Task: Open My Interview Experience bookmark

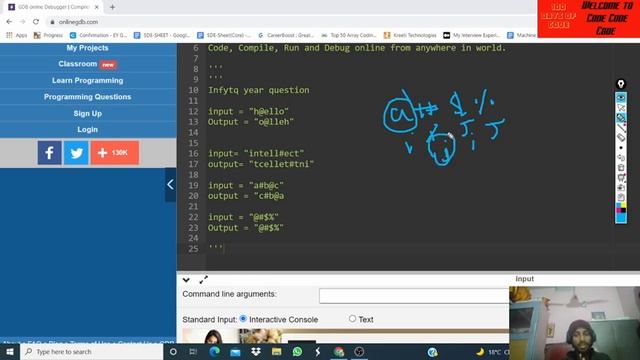Action: coord(472,36)
